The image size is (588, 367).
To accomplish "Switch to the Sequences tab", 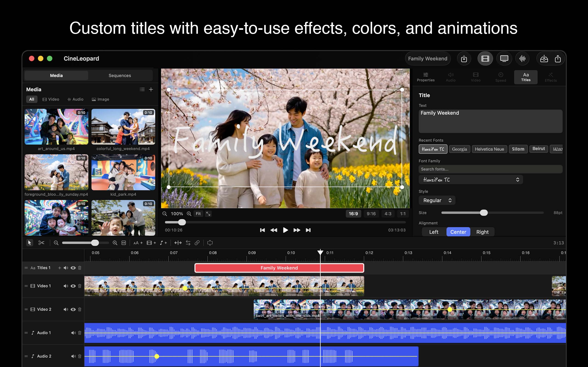I will pos(119,75).
